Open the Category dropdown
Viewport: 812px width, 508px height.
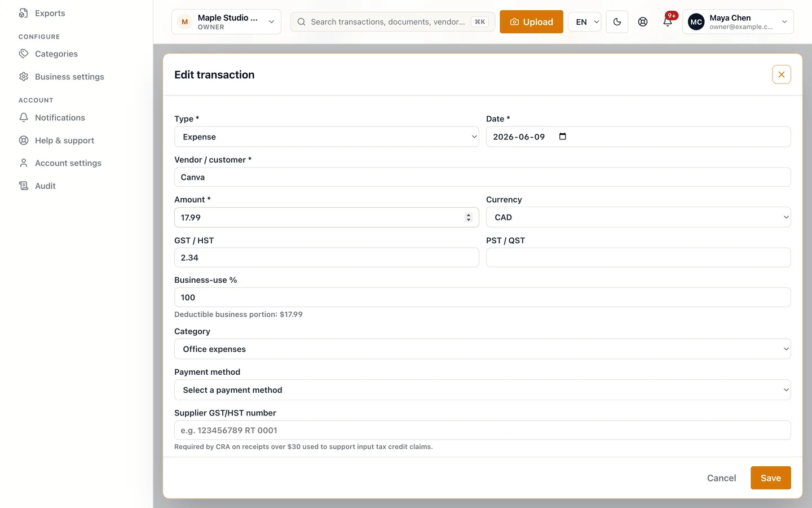pyautogui.click(x=483, y=349)
